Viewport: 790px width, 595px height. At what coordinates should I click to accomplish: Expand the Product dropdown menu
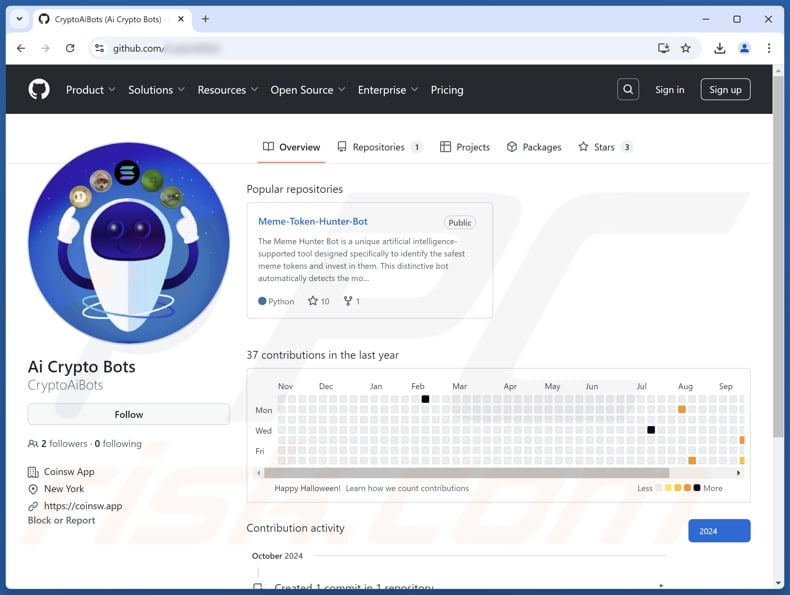[x=90, y=90]
